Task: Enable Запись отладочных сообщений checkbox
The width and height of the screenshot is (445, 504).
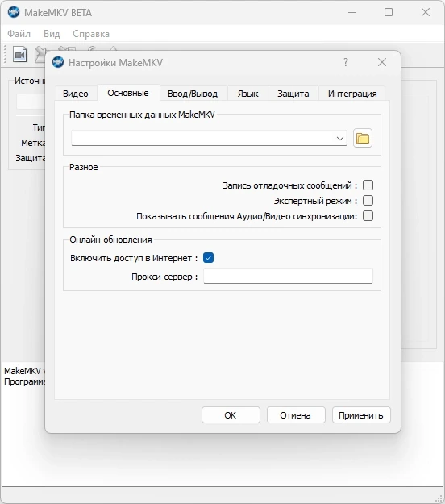Action: [x=368, y=185]
